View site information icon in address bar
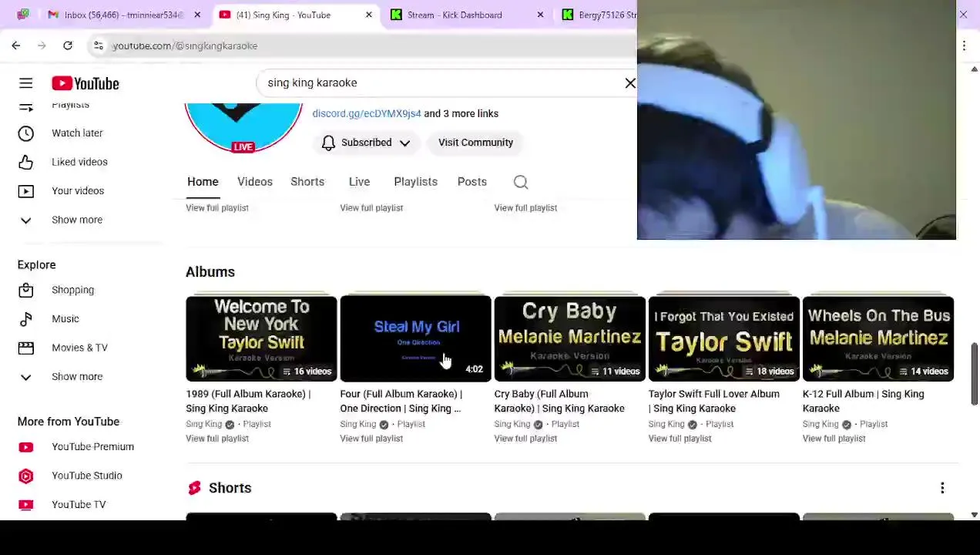This screenshot has width=980, height=555. pyautogui.click(x=99, y=45)
